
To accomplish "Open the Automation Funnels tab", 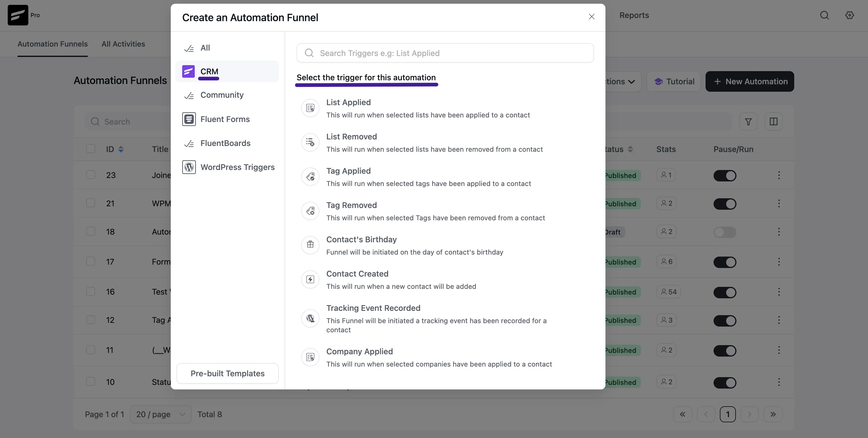I will (x=53, y=44).
